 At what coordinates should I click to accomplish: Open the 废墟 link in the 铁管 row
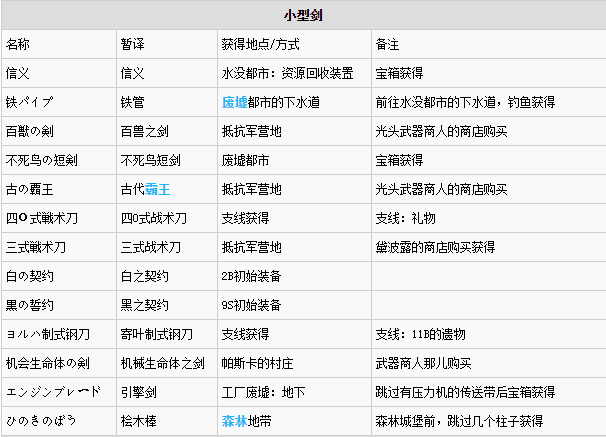235,102
